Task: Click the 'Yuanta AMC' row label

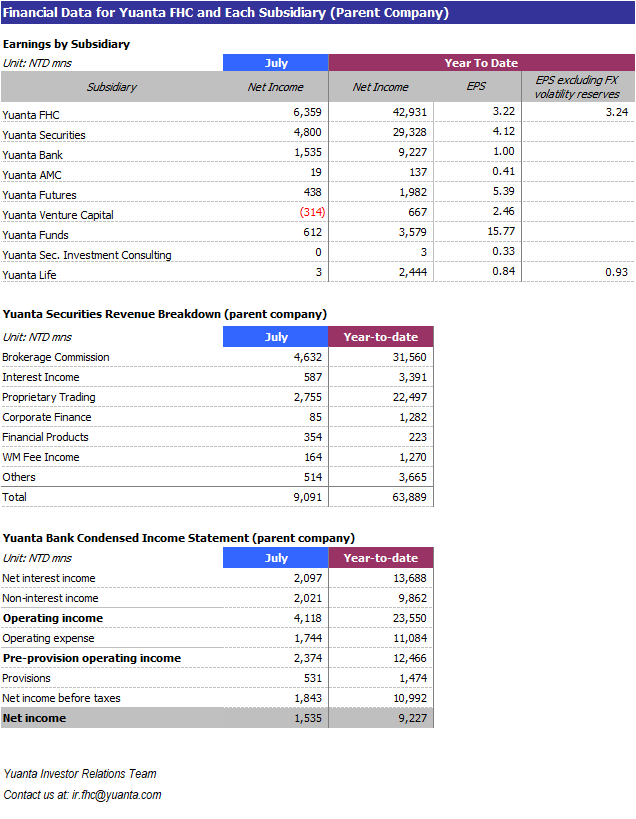Action: pyautogui.click(x=32, y=175)
